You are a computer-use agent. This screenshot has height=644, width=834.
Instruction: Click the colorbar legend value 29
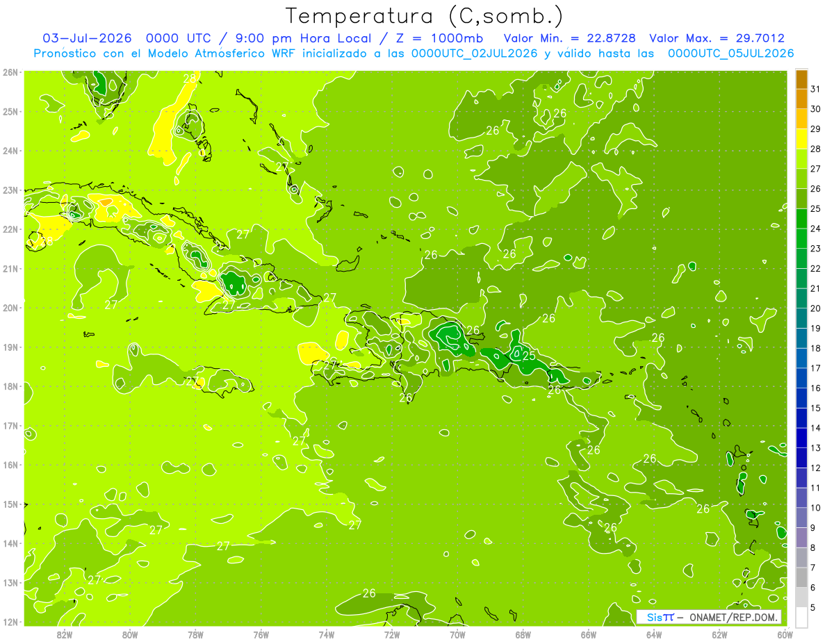pos(815,129)
